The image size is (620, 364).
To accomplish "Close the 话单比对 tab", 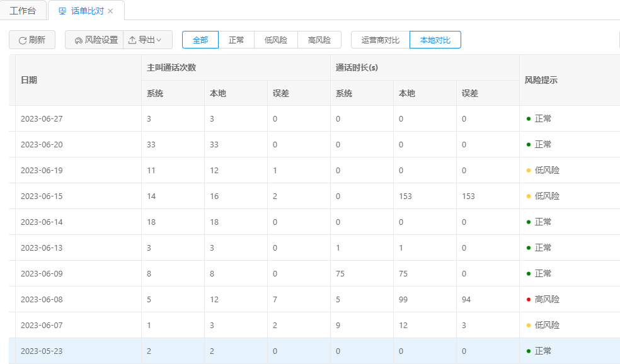I will [110, 11].
